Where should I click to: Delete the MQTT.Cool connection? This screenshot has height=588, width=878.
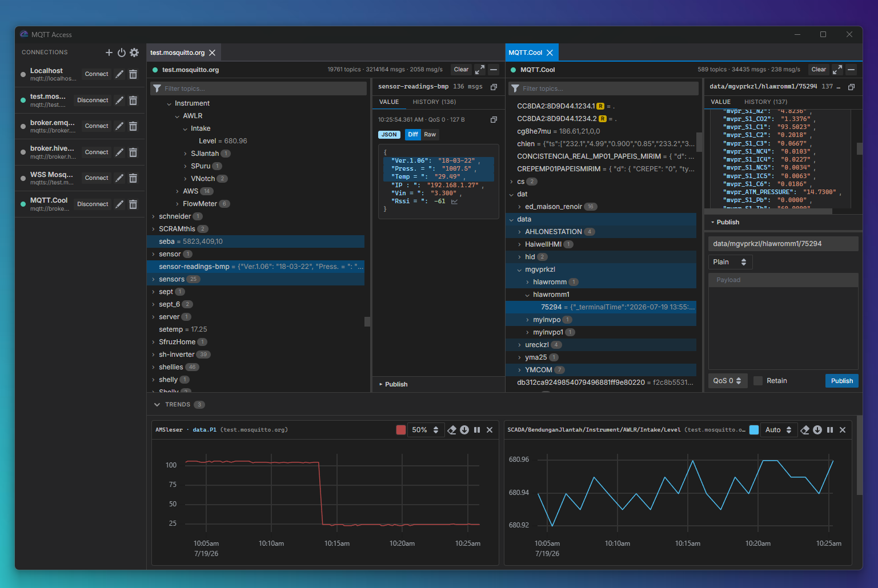tap(133, 204)
